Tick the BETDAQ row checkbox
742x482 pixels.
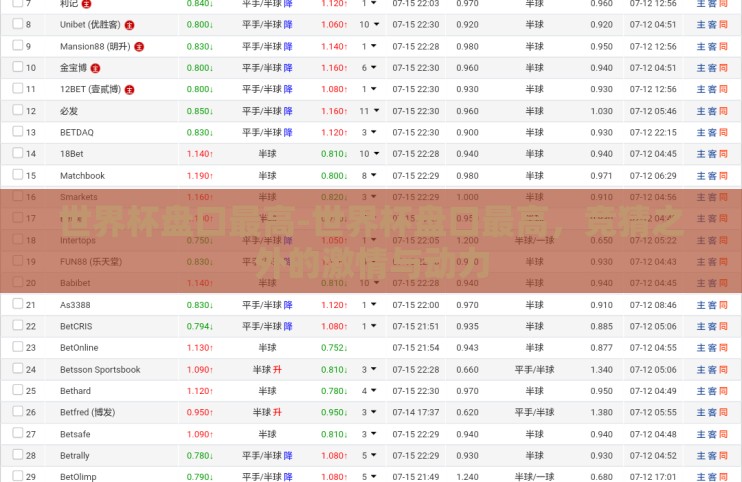(x=18, y=131)
